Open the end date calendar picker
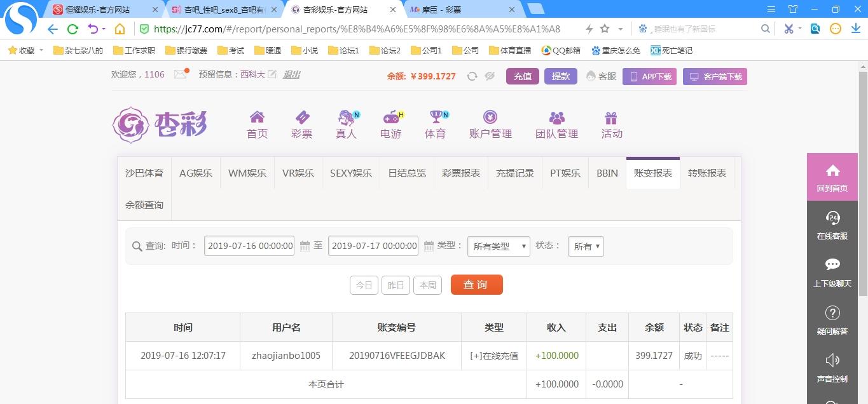868x404 pixels. pos(429,246)
